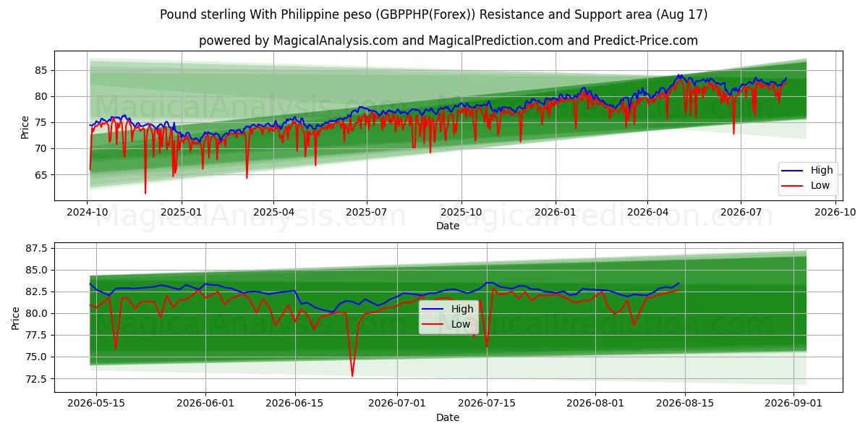This screenshot has width=868, height=434.
Task: Click the '2026-01' x-axis tick label
Action: point(555,213)
